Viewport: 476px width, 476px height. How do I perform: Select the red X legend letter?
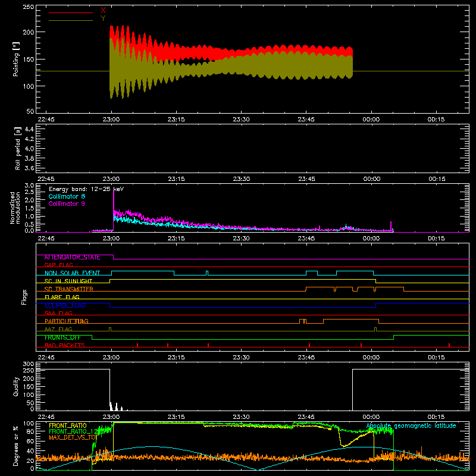pyautogui.click(x=103, y=11)
